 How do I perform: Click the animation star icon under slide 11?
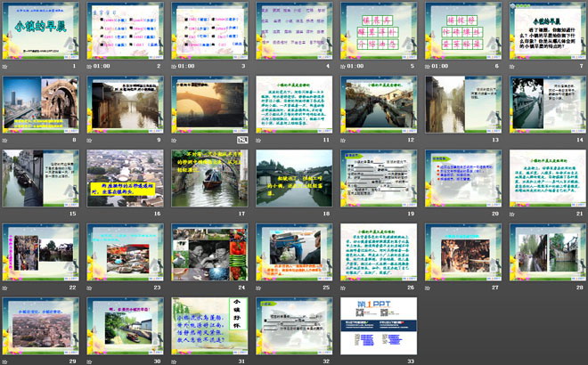258,140
